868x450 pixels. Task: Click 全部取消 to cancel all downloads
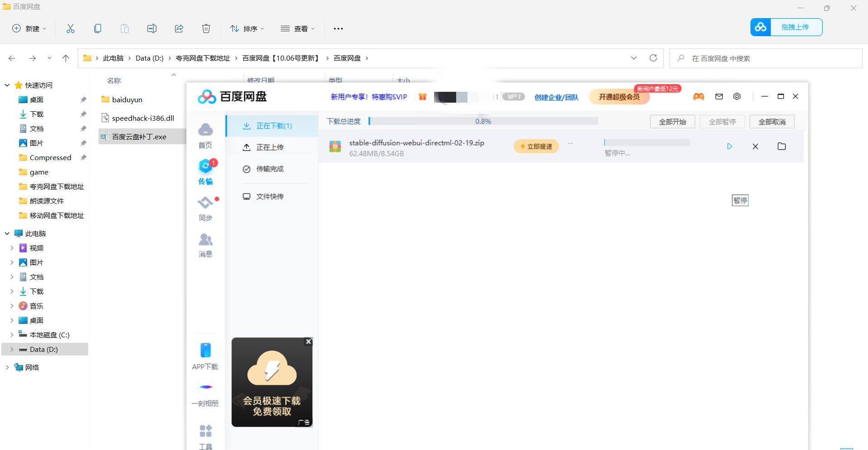coord(772,121)
